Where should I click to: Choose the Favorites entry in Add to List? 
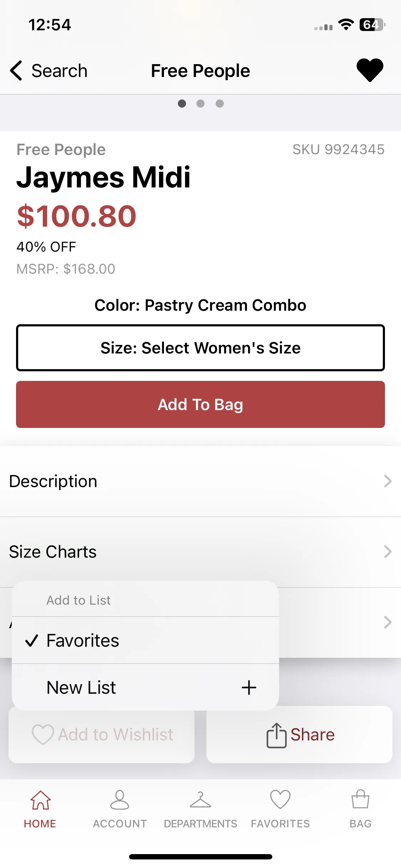click(145, 640)
